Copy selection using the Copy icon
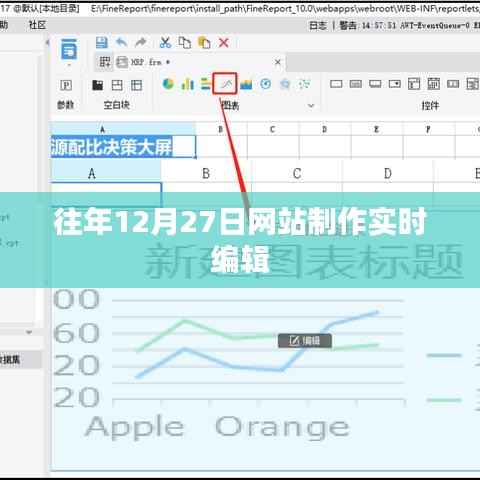 pos(184,43)
